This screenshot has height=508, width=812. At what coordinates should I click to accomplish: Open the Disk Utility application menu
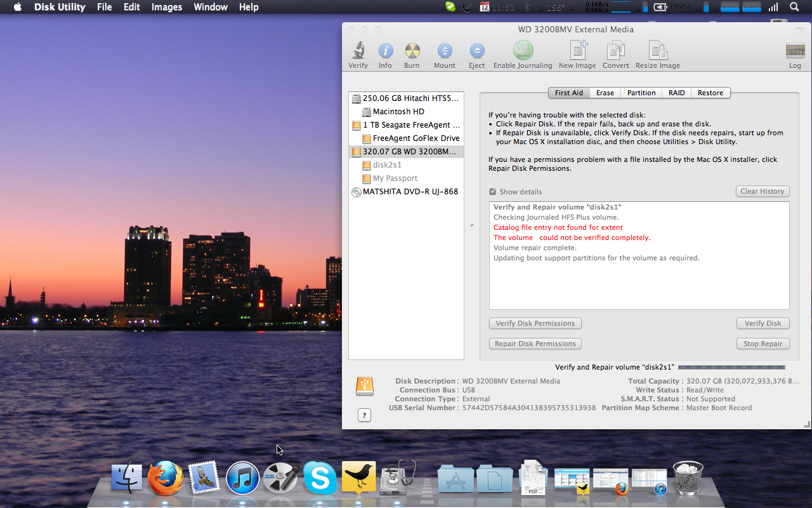[60, 7]
